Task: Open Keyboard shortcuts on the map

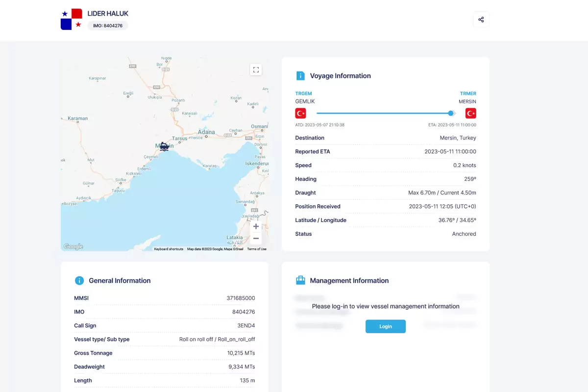Action: tap(169, 249)
